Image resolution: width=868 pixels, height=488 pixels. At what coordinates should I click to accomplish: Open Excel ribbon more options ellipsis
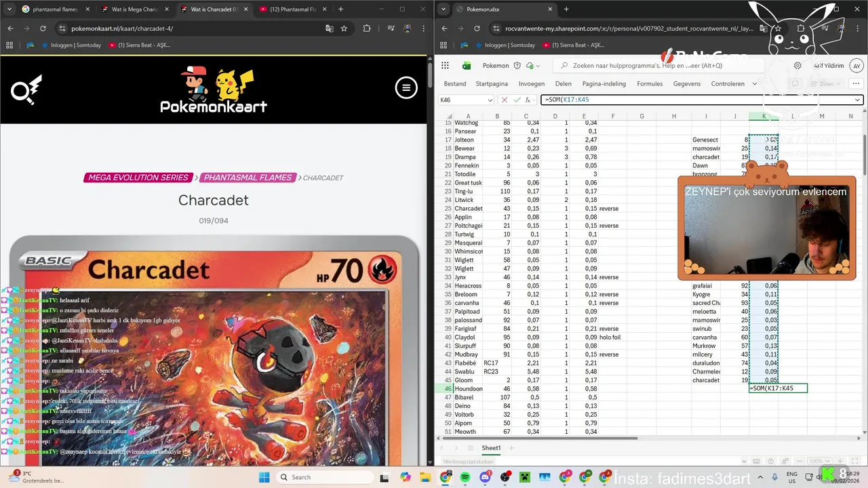854,84
